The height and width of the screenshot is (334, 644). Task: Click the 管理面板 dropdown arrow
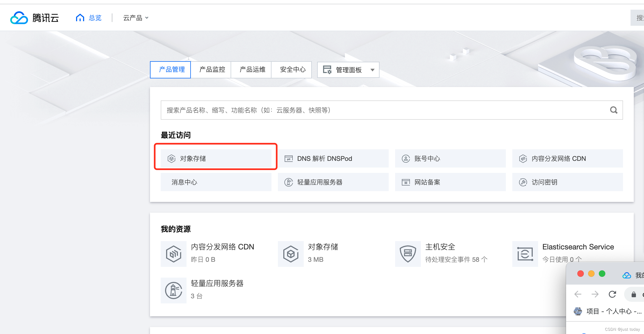[x=373, y=70]
